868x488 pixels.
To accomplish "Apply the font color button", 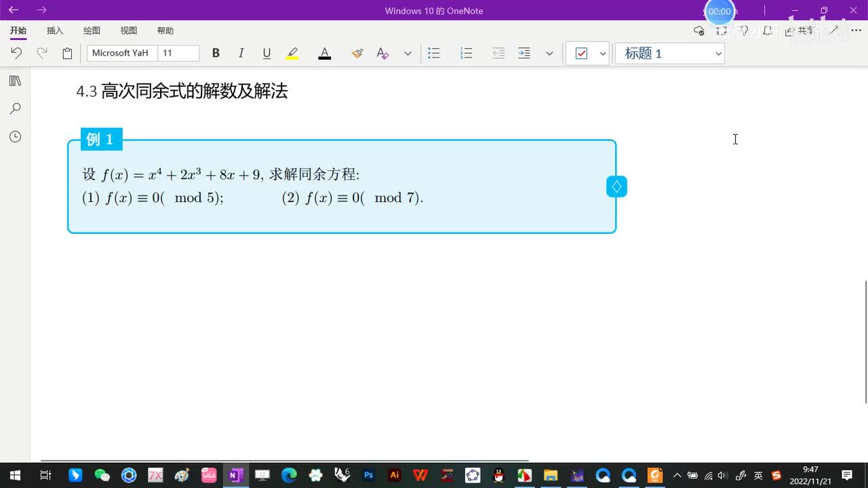I will pos(325,53).
